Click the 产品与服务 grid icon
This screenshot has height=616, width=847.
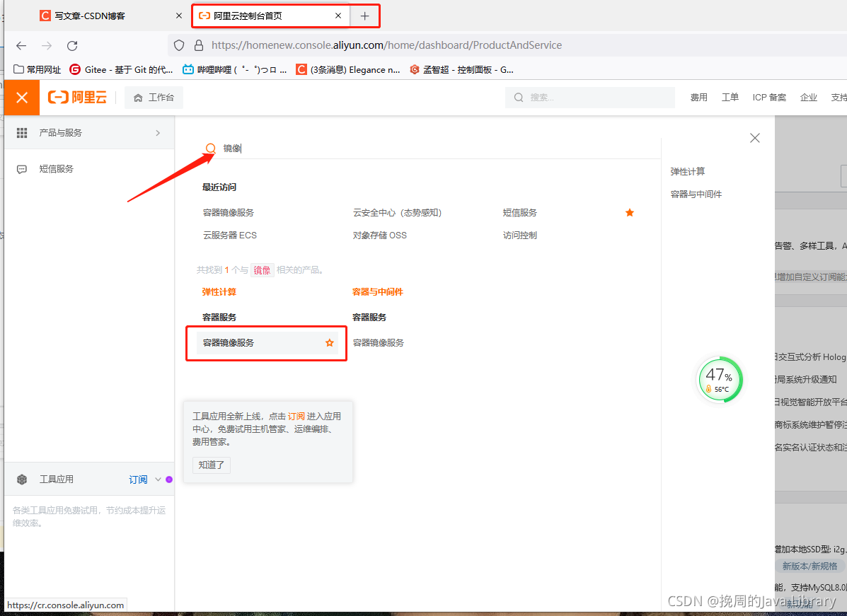[x=22, y=132]
